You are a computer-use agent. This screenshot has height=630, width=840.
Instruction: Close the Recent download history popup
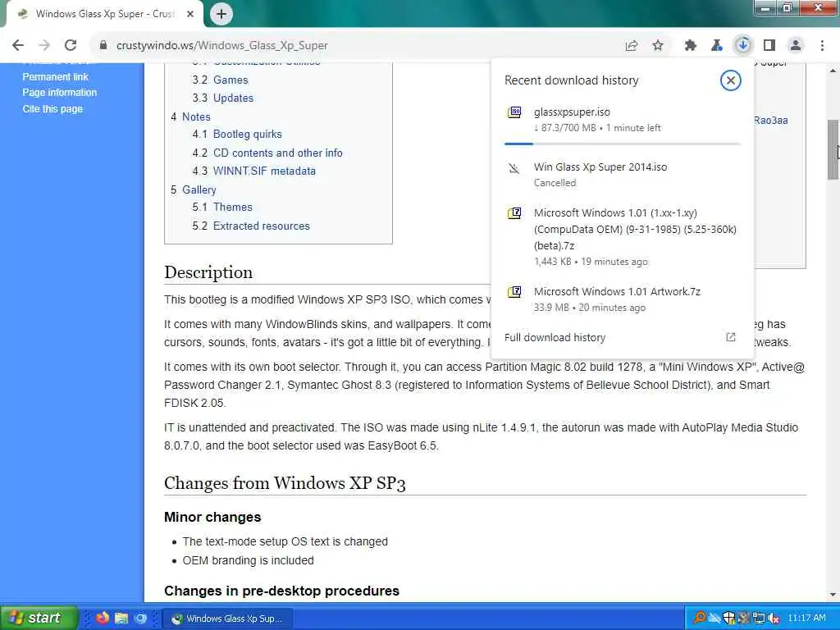pos(730,80)
